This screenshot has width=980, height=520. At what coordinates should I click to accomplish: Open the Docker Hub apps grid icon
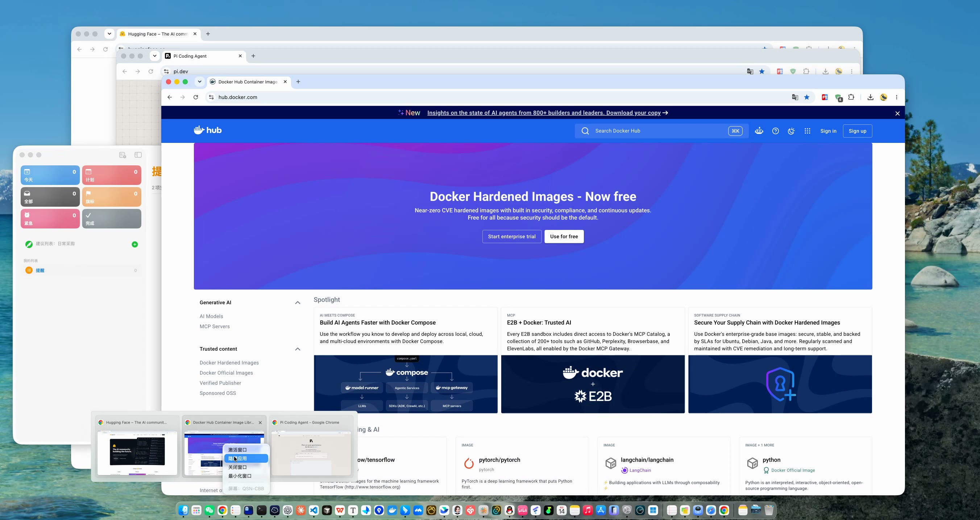807,131
